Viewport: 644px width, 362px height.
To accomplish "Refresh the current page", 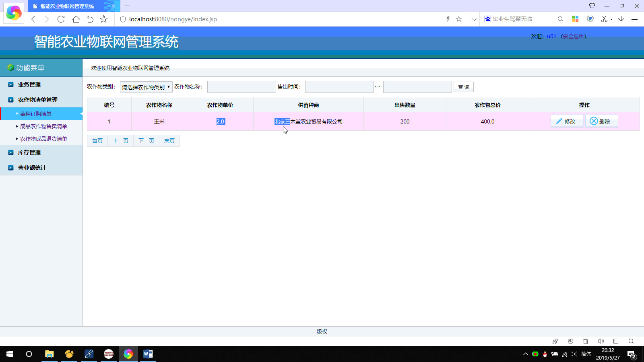I will (x=61, y=19).
